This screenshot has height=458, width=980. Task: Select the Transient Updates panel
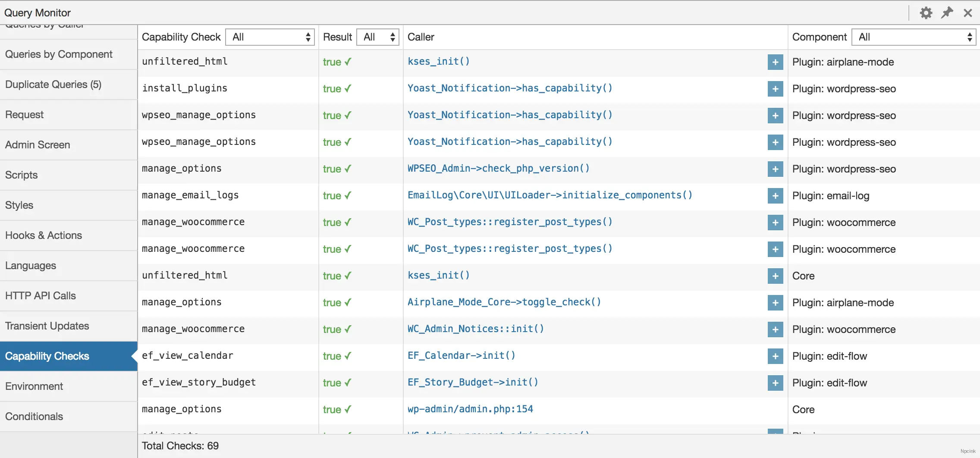pyautogui.click(x=47, y=326)
